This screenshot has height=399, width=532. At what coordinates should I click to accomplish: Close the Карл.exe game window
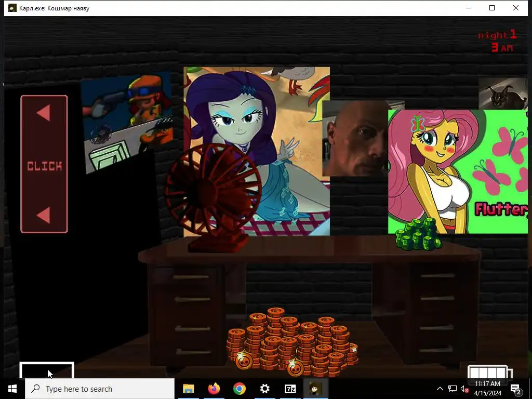click(x=516, y=8)
